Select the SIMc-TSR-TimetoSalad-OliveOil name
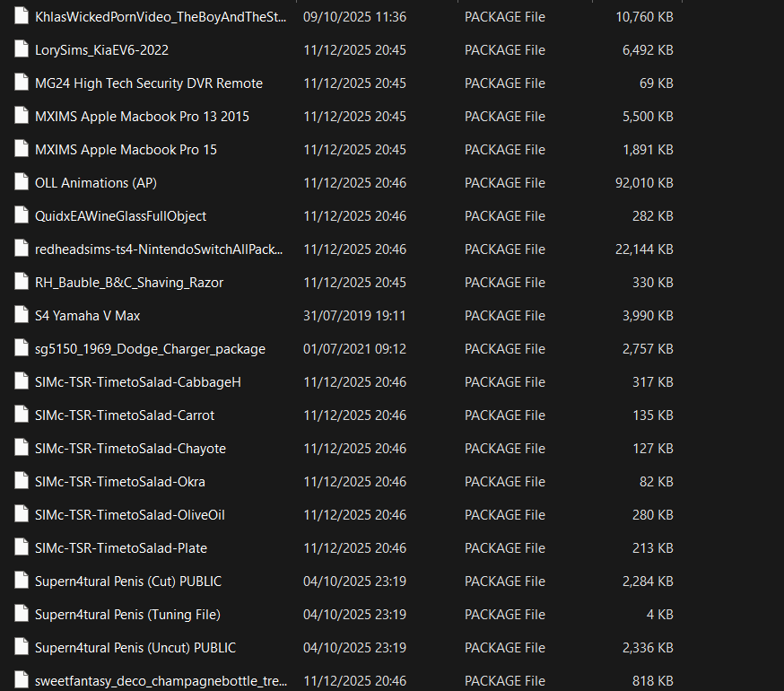Image resolution: width=784 pixels, height=691 pixels. [x=130, y=515]
